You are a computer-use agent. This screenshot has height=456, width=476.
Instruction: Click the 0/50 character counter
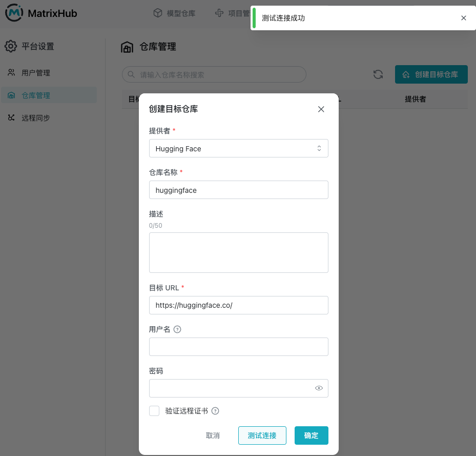coord(155,226)
